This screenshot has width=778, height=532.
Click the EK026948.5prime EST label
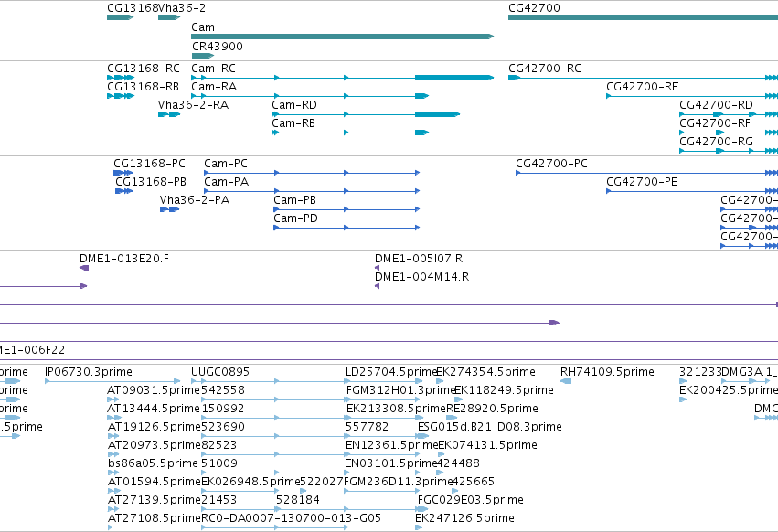(x=250, y=482)
